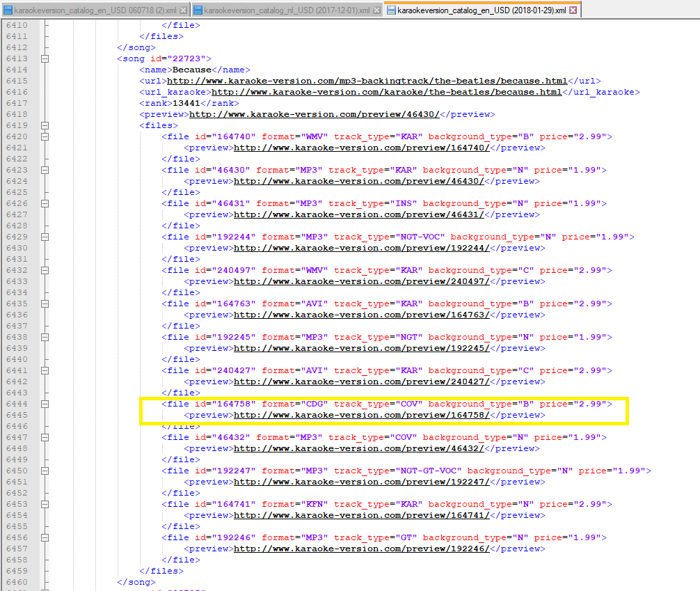The width and height of the screenshot is (700, 591).
Task: Click line number 6417 in the margin
Action: [x=17, y=103]
